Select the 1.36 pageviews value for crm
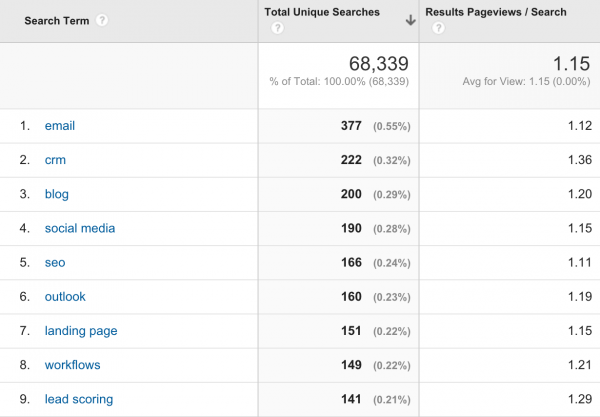The height and width of the screenshot is (417, 600). coord(580,160)
